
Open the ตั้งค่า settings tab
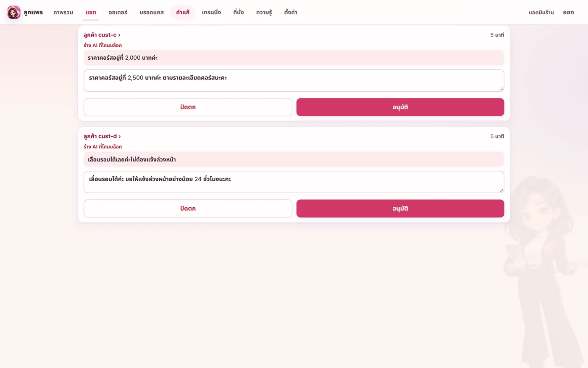click(x=291, y=12)
